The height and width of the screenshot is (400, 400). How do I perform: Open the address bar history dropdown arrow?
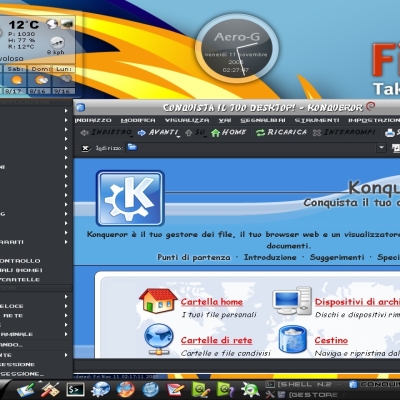[381, 147]
